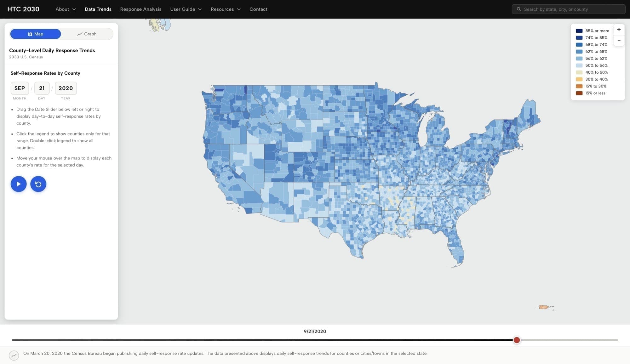This screenshot has width=630, height=364.
Task: Filter legend to 15% to 30%
Action: tap(591, 86)
